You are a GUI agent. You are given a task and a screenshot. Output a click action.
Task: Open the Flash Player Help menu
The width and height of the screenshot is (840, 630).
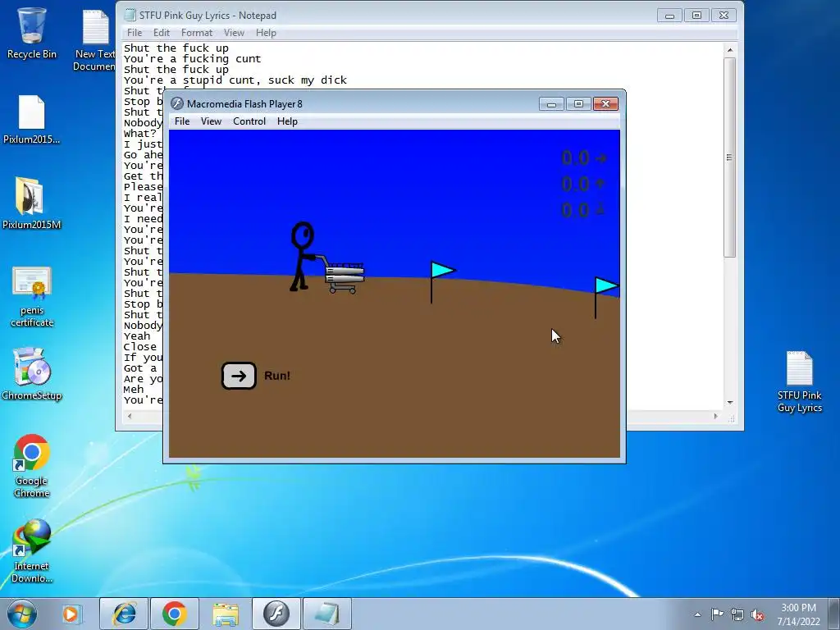coord(287,121)
